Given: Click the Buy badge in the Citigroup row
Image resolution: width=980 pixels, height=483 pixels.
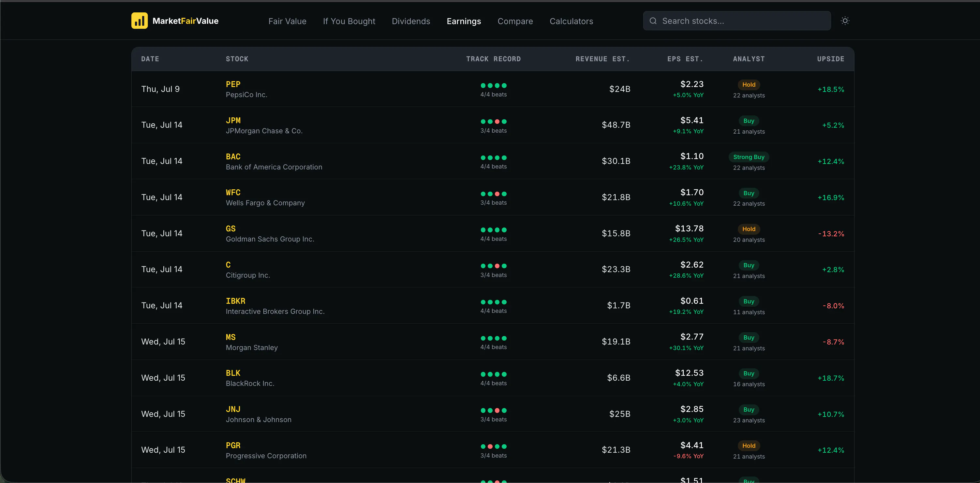Looking at the screenshot, I should 749,265.
